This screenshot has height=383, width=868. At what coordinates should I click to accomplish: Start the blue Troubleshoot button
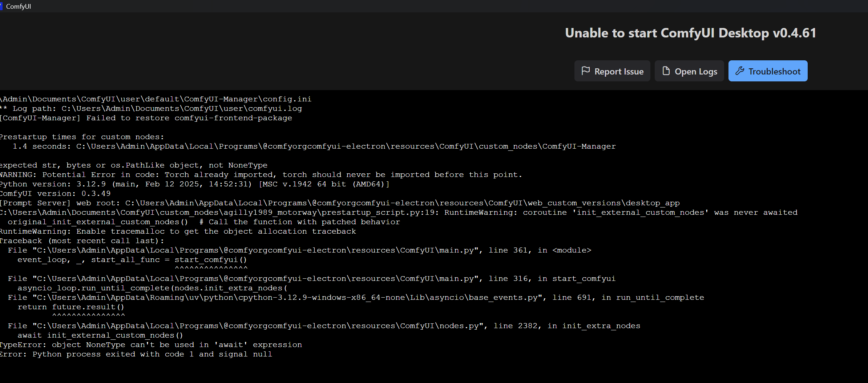click(768, 71)
